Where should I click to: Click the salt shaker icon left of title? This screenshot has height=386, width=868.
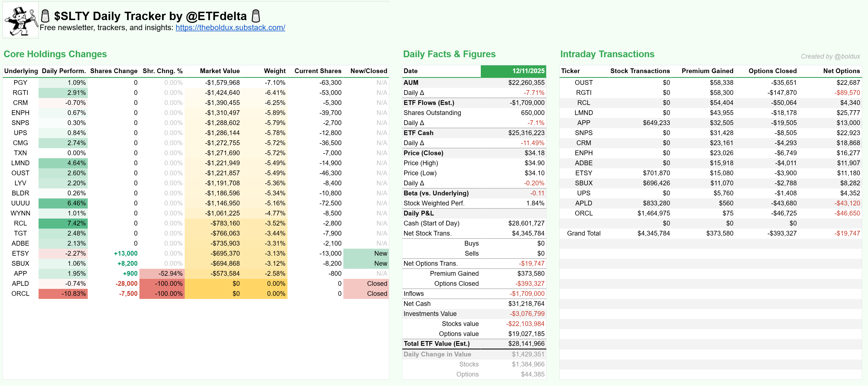[x=45, y=16]
